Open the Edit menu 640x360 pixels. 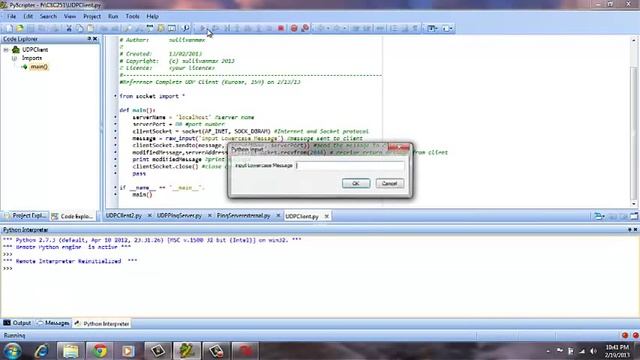click(28, 16)
